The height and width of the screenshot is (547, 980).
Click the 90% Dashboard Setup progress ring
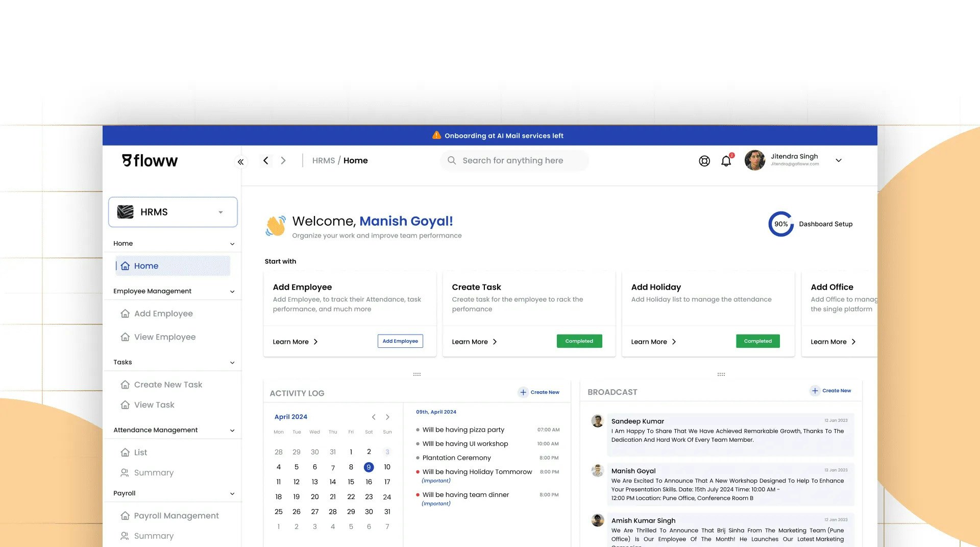click(781, 224)
